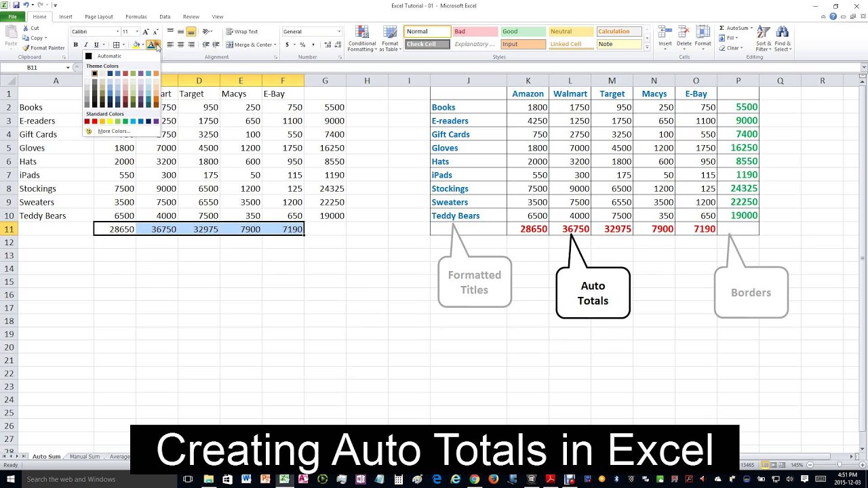Screen dimensions: 868x488
Task: Toggle Center horizontal alignment
Action: [x=181, y=45]
